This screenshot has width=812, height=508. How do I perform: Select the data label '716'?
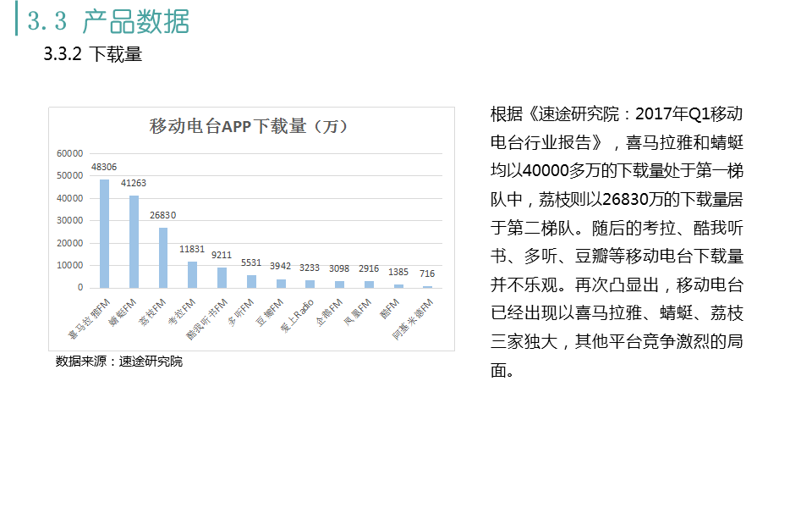pyautogui.click(x=427, y=273)
